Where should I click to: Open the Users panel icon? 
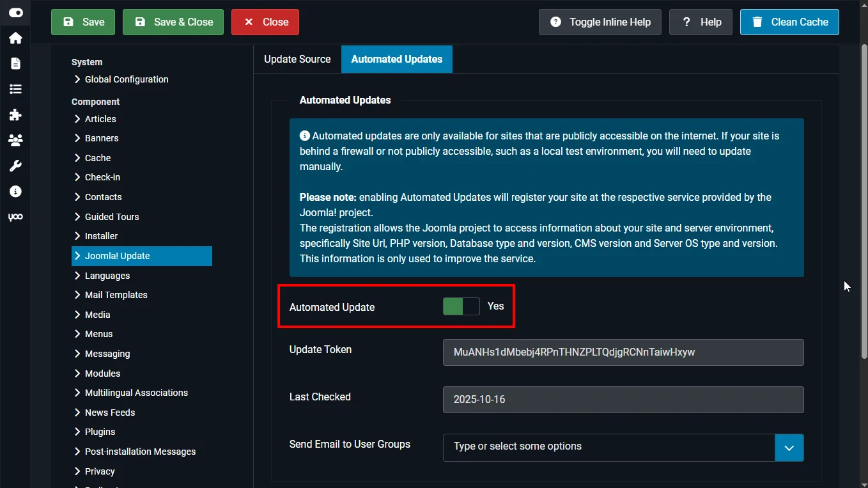click(15, 140)
